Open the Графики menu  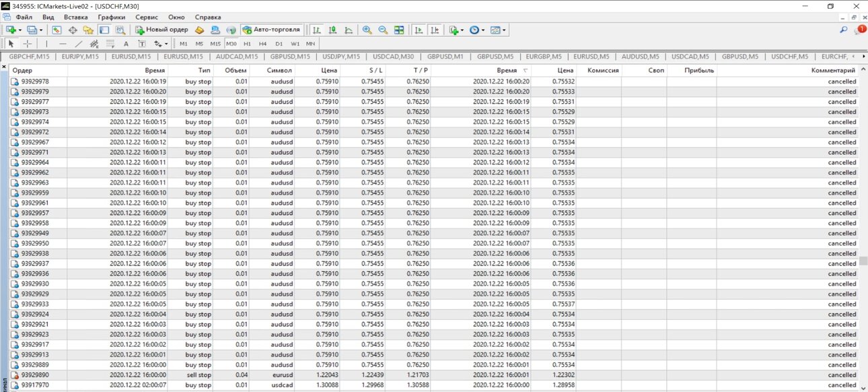click(x=111, y=17)
